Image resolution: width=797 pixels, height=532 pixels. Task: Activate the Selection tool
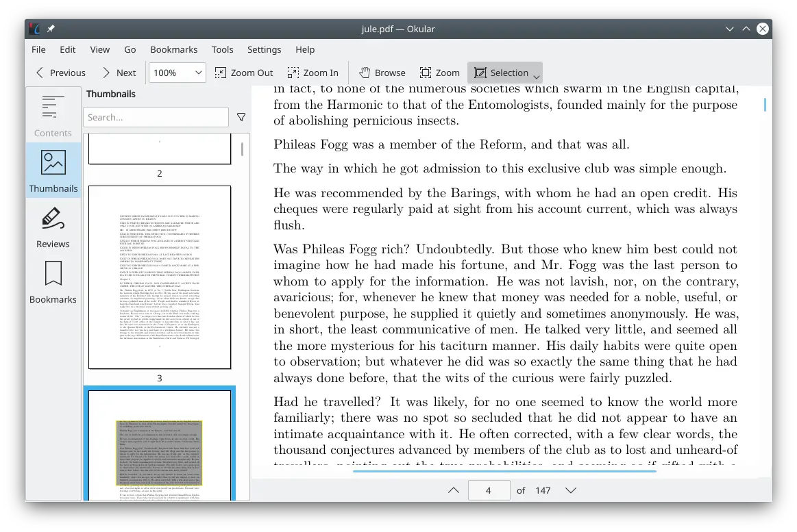pos(501,73)
